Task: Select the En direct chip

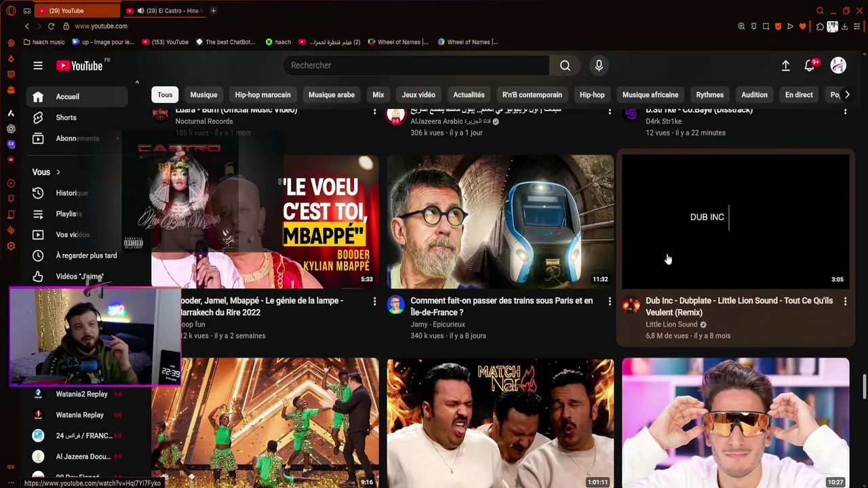Action: click(x=799, y=95)
